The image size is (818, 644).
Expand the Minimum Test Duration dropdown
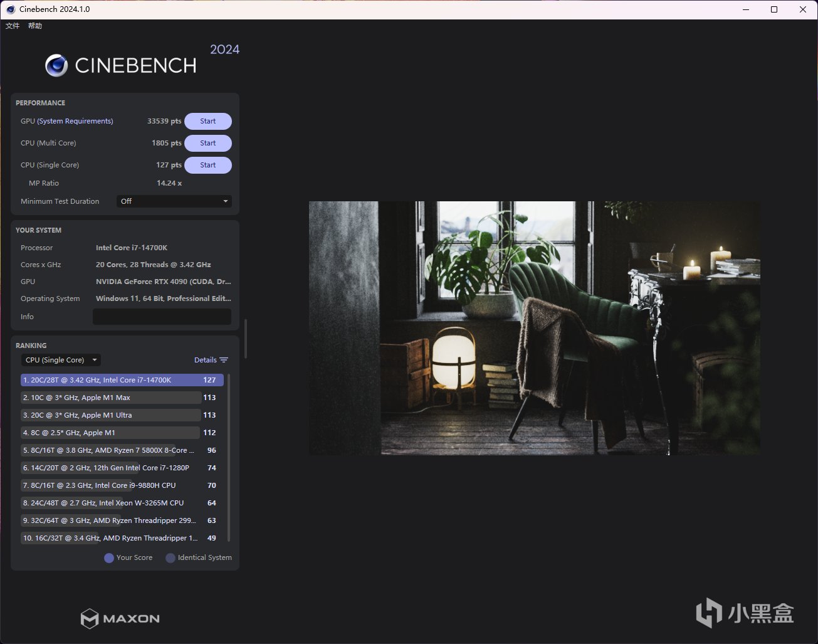174,201
